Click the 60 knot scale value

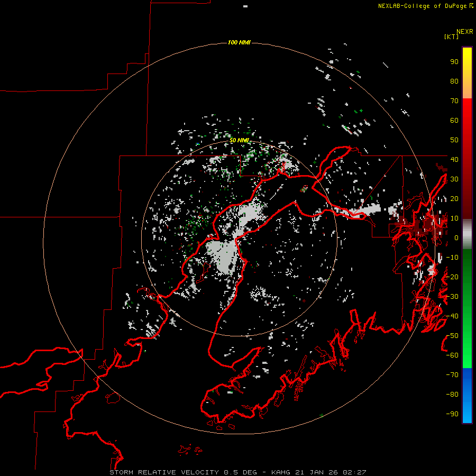pyautogui.click(x=454, y=121)
